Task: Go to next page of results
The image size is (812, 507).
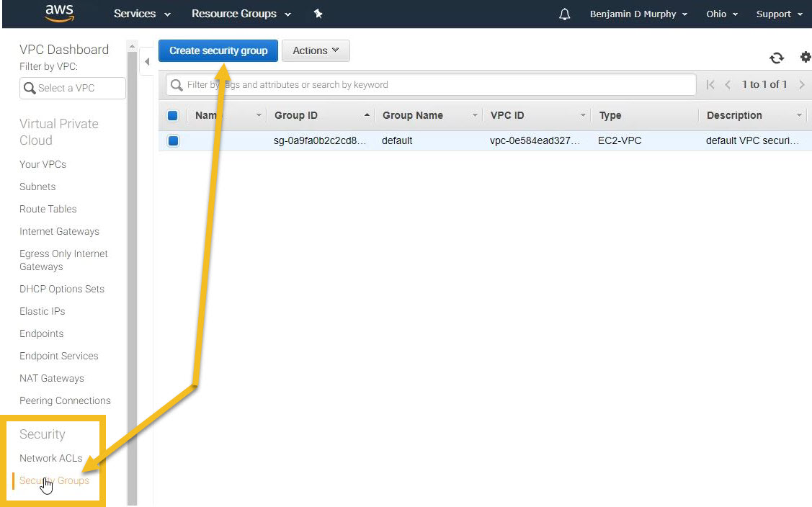Action: pyautogui.click(x=802, y=84)
